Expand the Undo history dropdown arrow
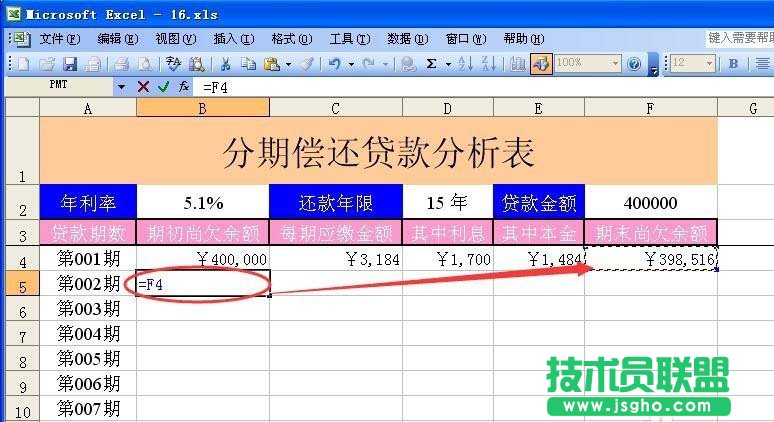Image resolution: width=774 pixels, height=422 pixels. [351, 64]
